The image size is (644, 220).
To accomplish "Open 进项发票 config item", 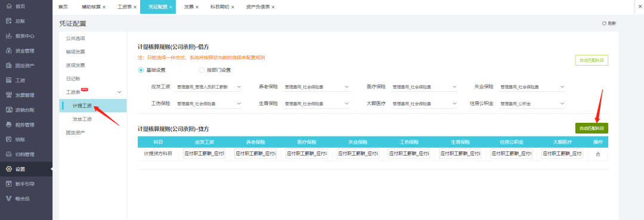I will coord(76,65).
